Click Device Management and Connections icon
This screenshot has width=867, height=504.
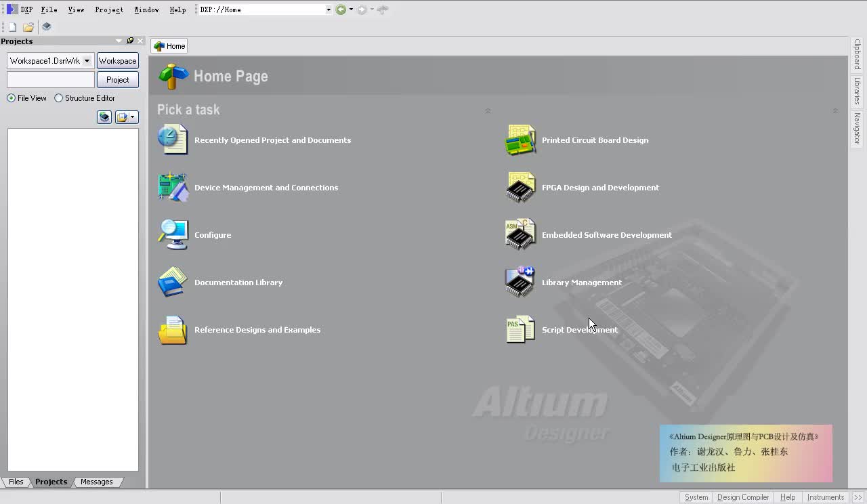[x=173, y=187]
